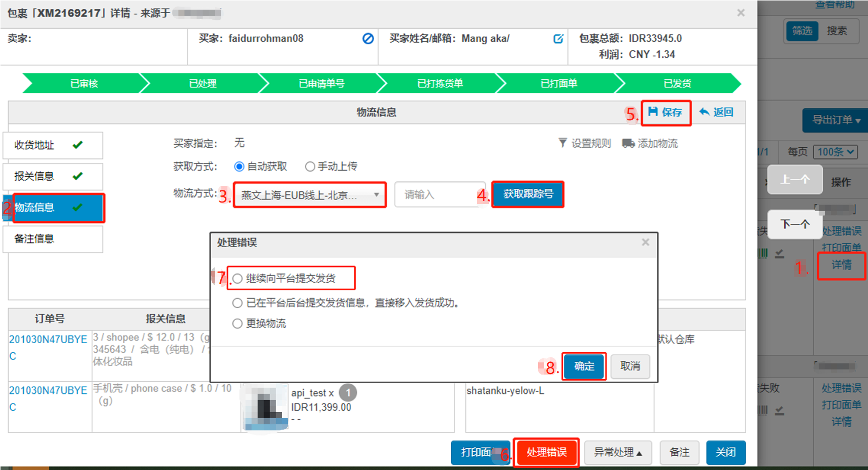This screenshot has height=470, width=868.
Task: Click 添加物流 truck option
Action: tap(650, 143)
